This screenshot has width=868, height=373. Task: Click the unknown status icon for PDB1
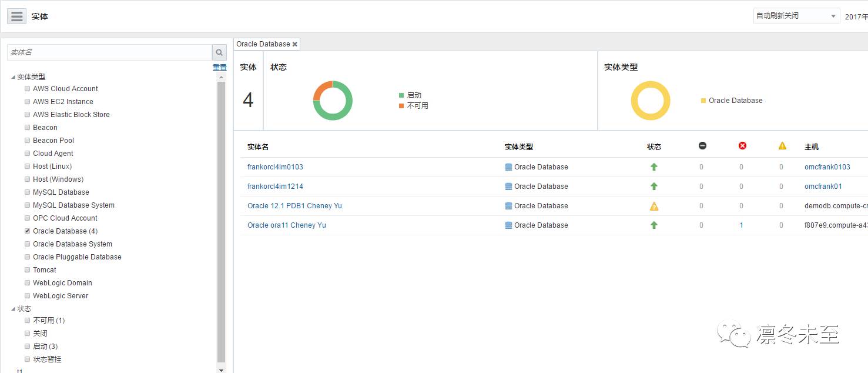click(x=654, y=206)
